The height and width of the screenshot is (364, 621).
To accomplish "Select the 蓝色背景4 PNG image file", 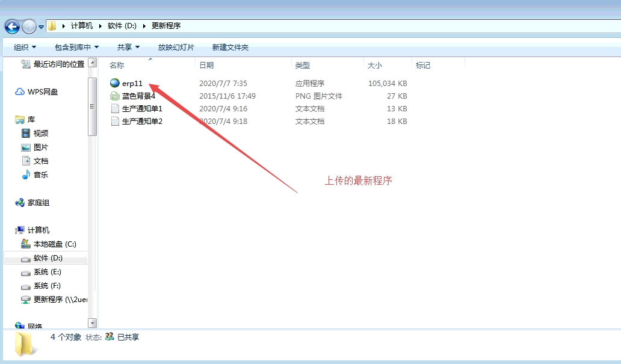I will coord(138,96).
